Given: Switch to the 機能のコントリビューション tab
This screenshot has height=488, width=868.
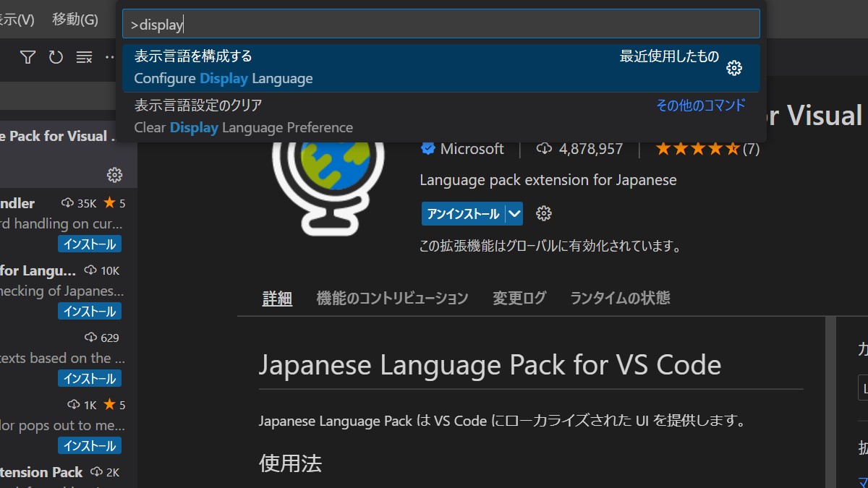Looking at the screenshot, I should [392, 298].
